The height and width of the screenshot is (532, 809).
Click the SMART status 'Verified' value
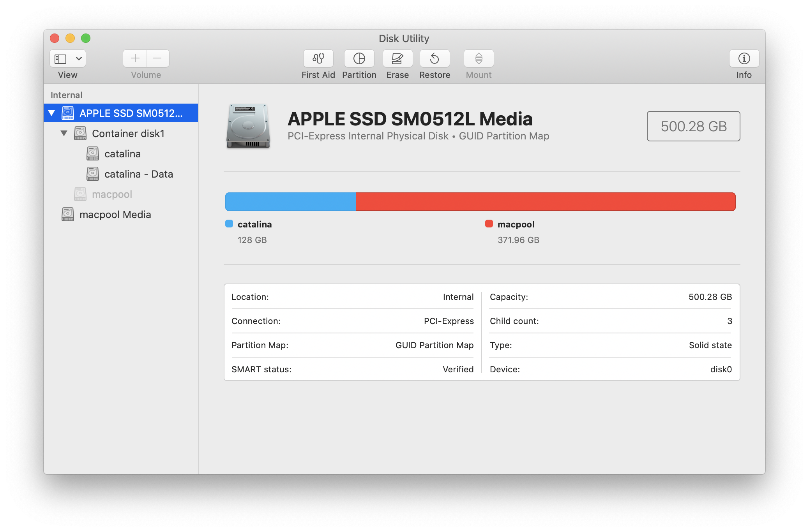(458, 369)
